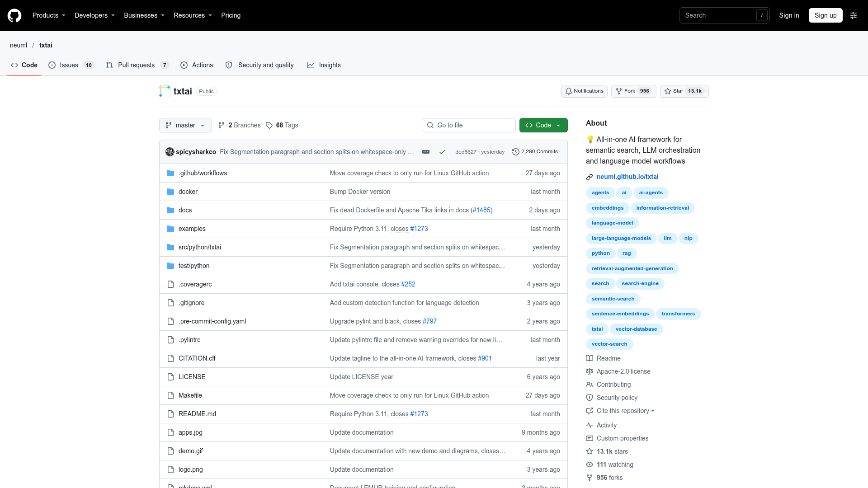Open the docker folder icon

[170, 192]
